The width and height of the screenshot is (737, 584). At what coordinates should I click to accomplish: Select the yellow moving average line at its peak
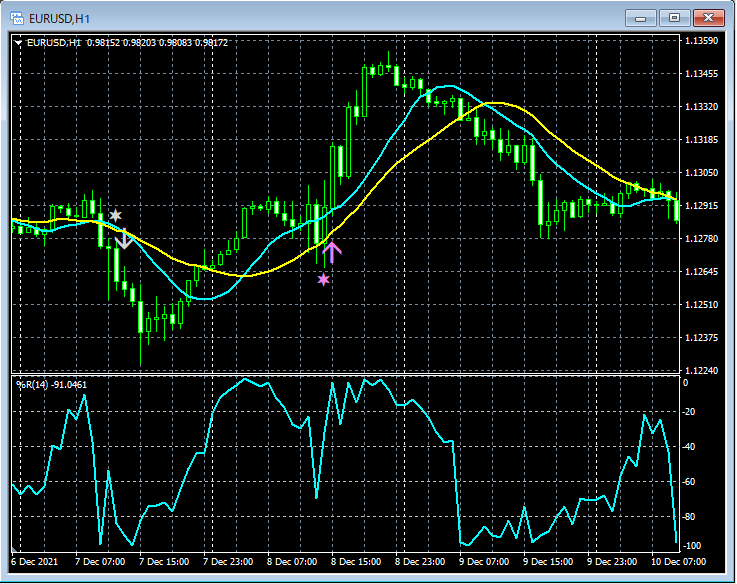(494, 103)
